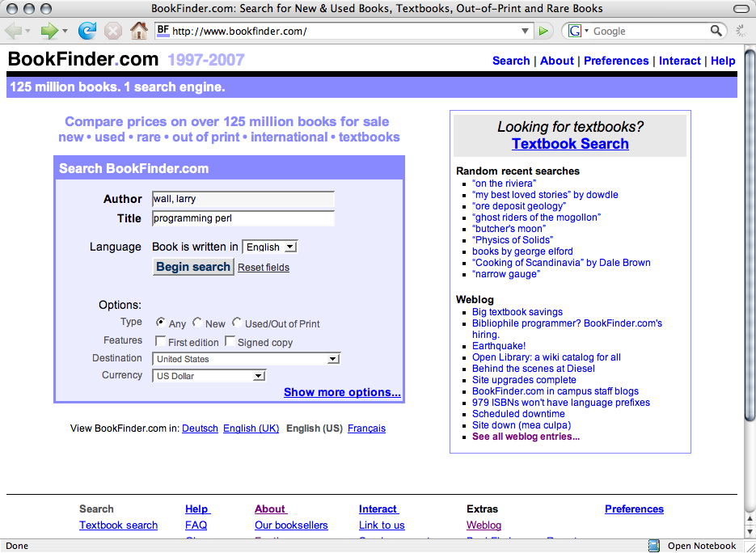Screen dimensions: 756x553
Task: Click the Begin search button
Action: pyautogui.click(x=193, y=267)
